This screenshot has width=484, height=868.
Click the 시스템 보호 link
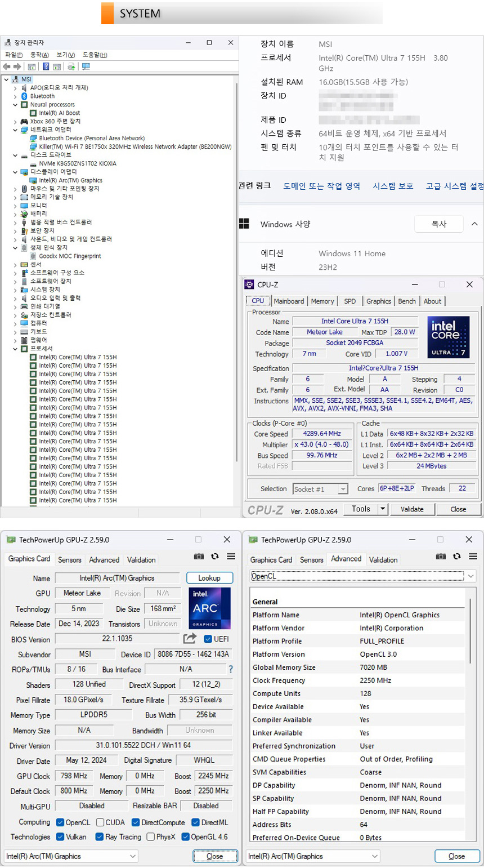click(392, 186)
